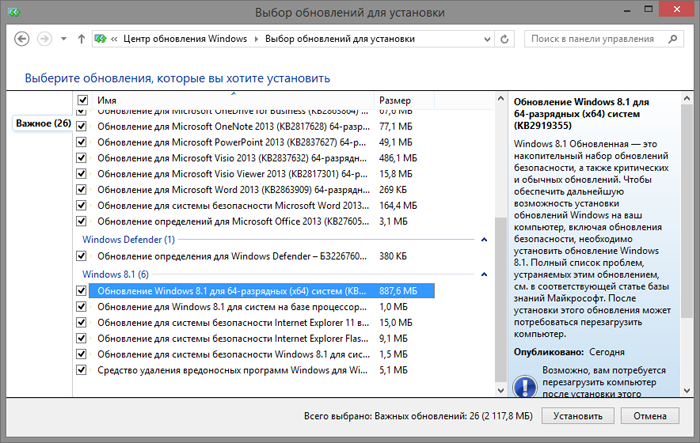Screen dimensions: 700x443
Task: Select the Internet Explorer 11 security update row
Action: click(233, 322)
